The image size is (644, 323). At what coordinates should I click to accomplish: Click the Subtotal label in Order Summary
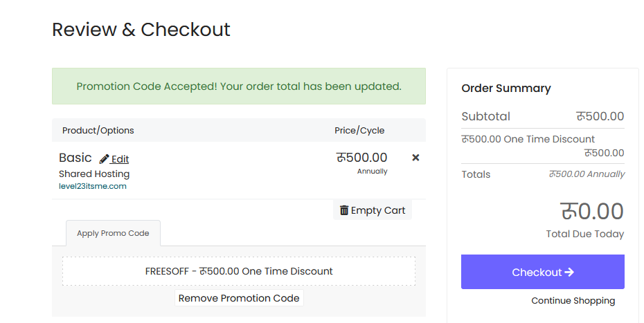(485, 116)
